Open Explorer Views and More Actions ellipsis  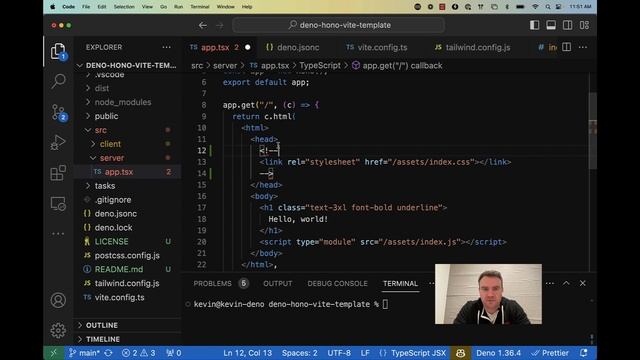pos(167,47)
